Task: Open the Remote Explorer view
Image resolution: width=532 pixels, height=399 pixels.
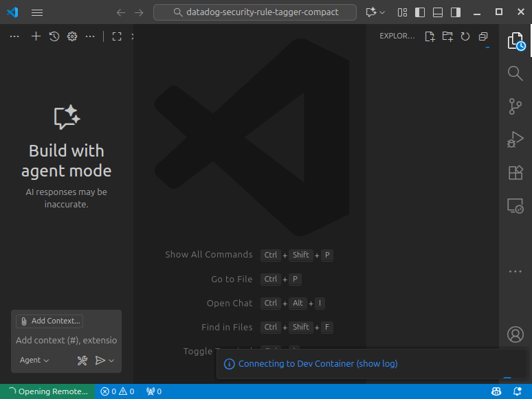Action: click(516, 205)
